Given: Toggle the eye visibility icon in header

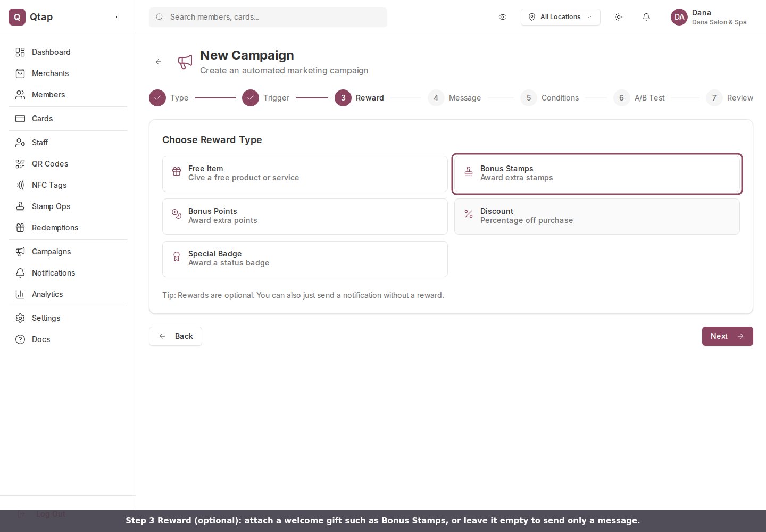Looking at the screenshot, I should 503,17.
